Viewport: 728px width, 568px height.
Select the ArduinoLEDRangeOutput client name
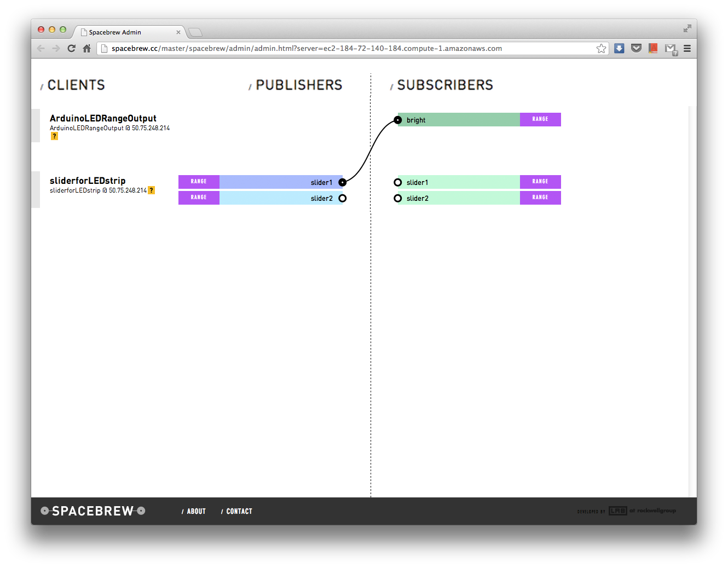tap(103, 118)
